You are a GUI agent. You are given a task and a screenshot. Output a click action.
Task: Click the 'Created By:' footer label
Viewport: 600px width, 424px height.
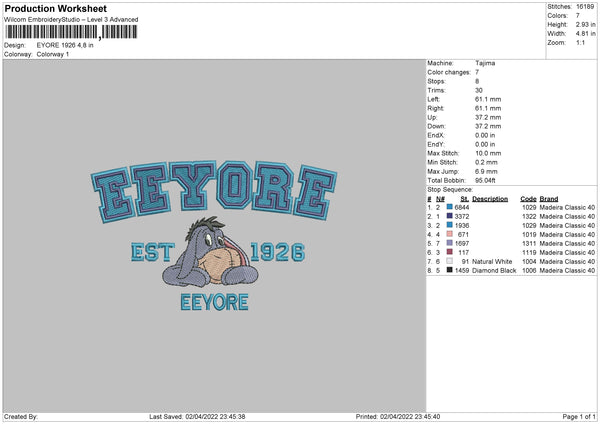click(21, 416)
